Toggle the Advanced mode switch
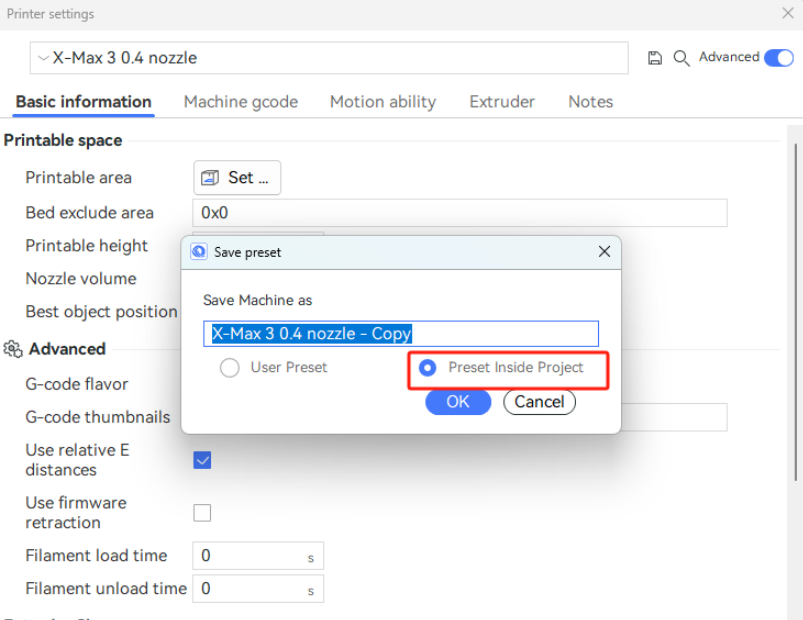Image resolution: width=803 pixels, height=620 pixels. tap(778, 58)
